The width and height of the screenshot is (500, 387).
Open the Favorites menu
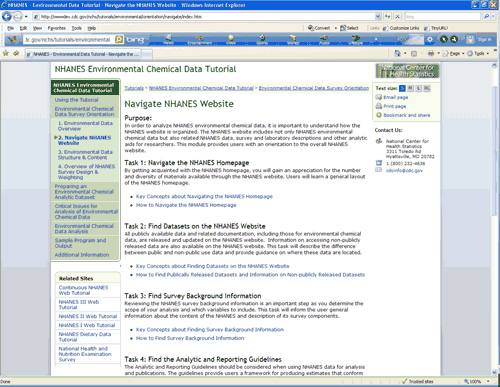click(x=56, y=28)
